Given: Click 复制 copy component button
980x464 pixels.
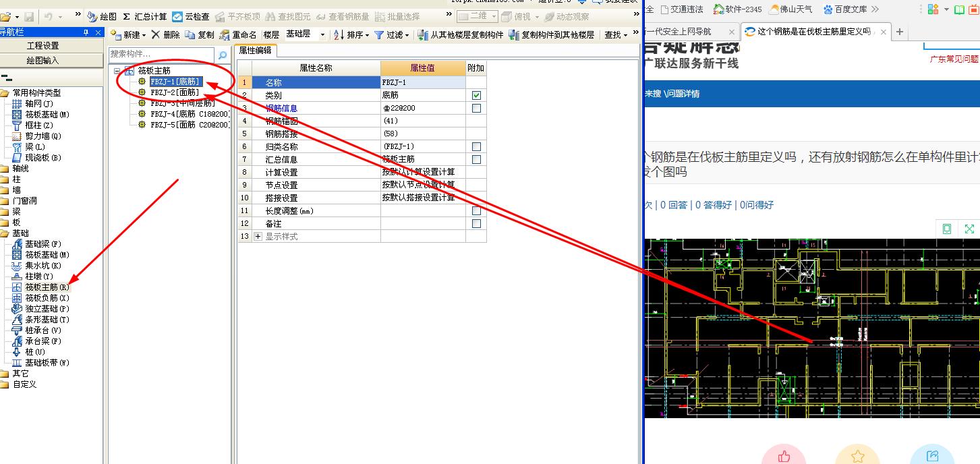Looking at the screenshot, I should point(200,34).
